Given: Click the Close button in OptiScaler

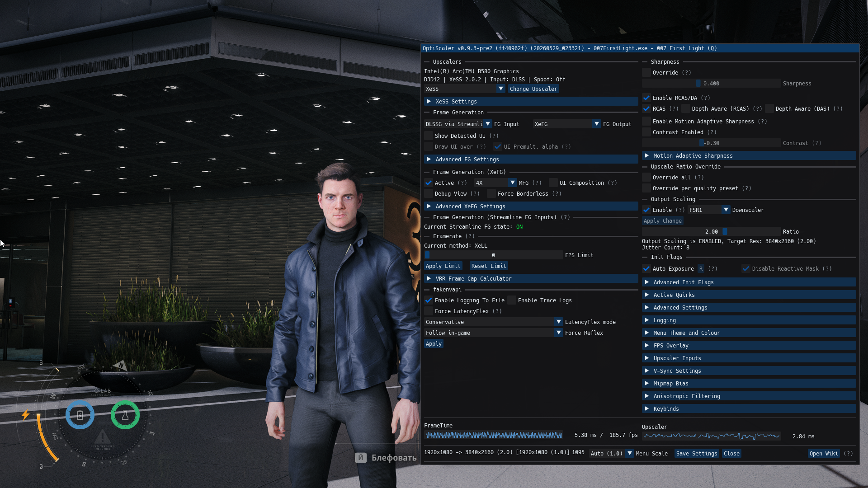Looking at the screenshot, I should pos(731,454).
